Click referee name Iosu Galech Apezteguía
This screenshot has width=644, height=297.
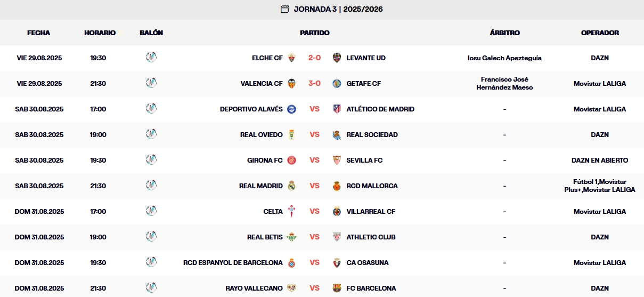(504, 58)
